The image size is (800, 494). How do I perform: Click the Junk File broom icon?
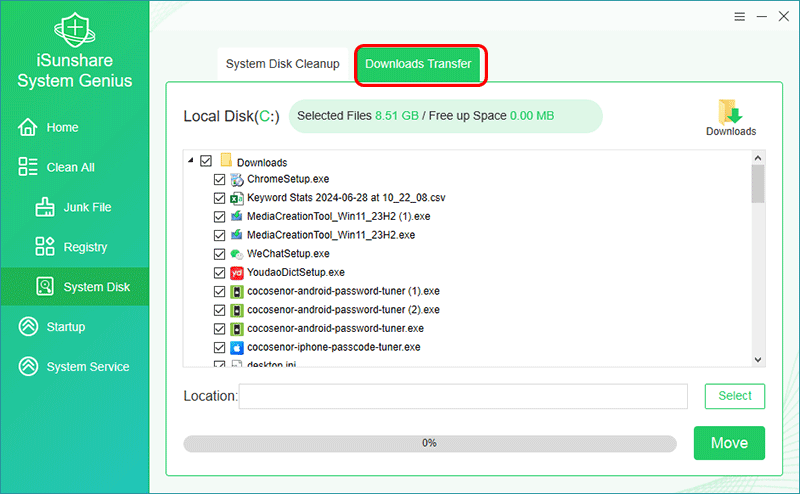45,207
